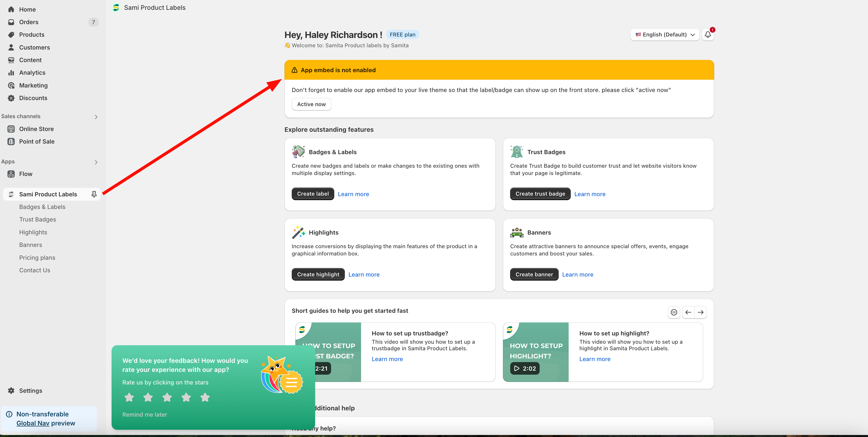Expand the Apps section chevron

[96, 162]
